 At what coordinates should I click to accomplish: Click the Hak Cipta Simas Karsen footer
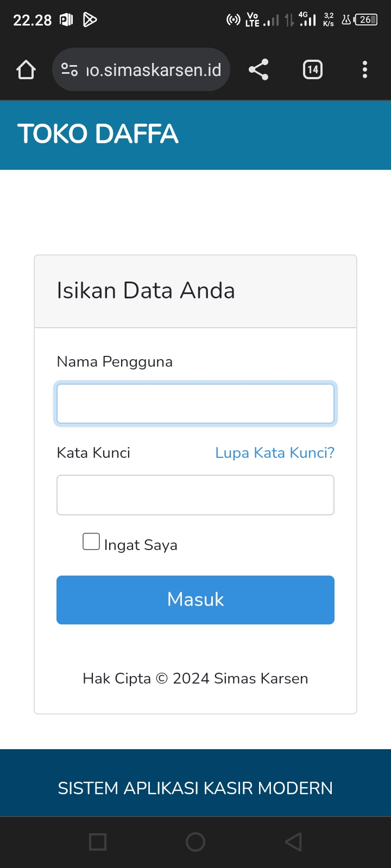click(x=195, y=679)
